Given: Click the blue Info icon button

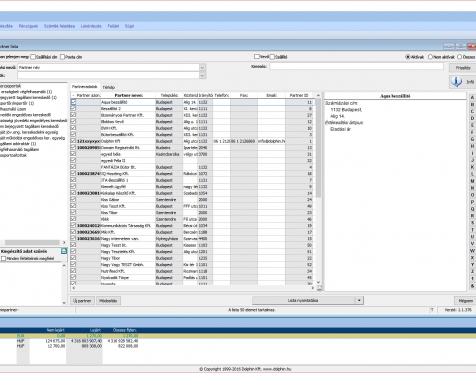Looking at the screenshot, I should tap(456, 81).
